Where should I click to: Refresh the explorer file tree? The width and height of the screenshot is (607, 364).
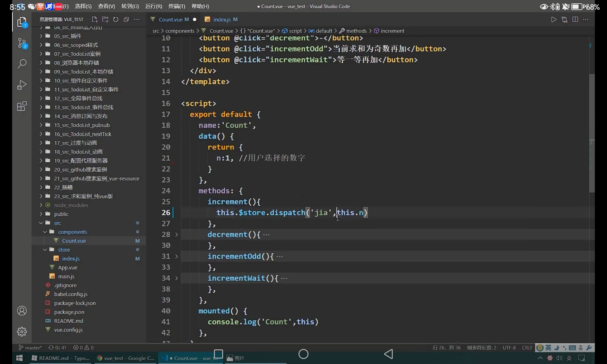pyautogui.click(x=116, y=19)
